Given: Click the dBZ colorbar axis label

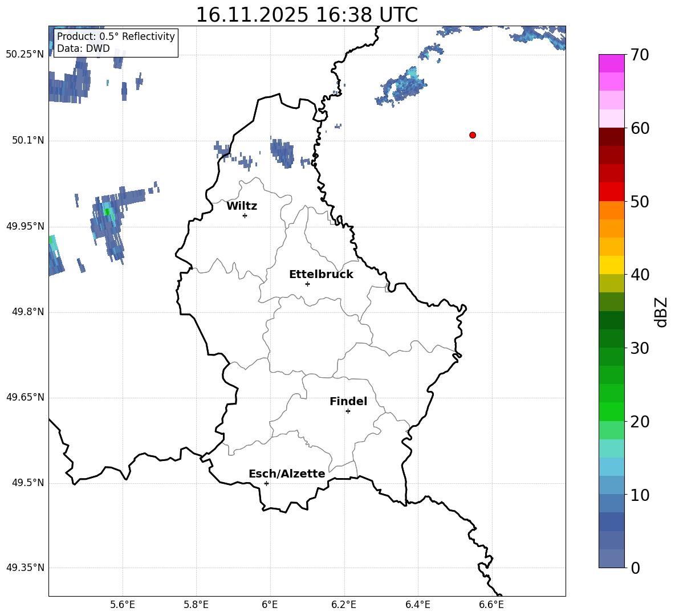Looking at the screenshot, I should pos(661,312).
